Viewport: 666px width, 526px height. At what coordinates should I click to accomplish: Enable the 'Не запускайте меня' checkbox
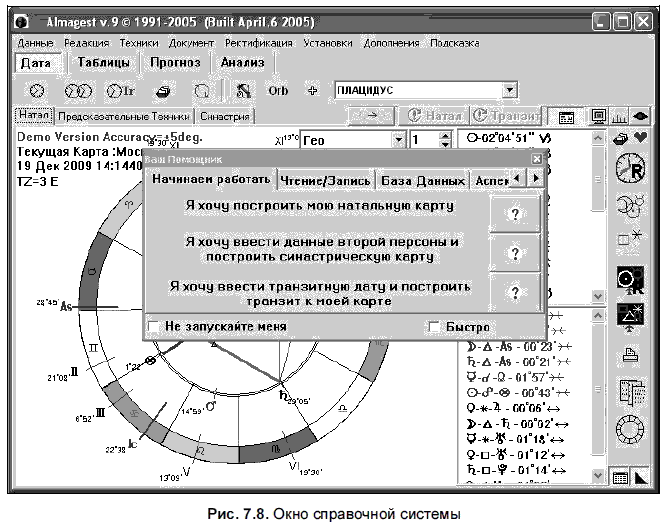[x=152, y=326]
